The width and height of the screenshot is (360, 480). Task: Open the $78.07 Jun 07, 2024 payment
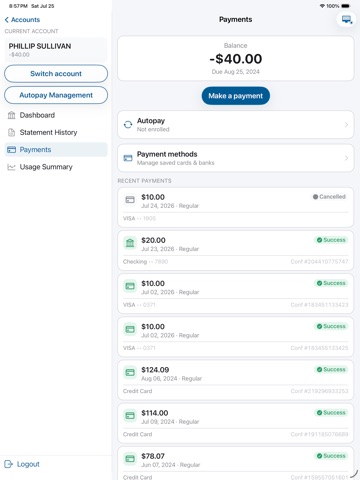[x=236, y=463]
